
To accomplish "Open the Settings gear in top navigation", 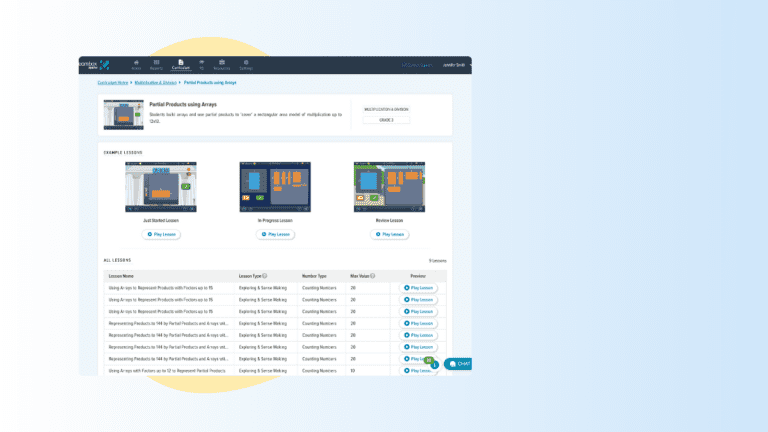I will (246, 65).
